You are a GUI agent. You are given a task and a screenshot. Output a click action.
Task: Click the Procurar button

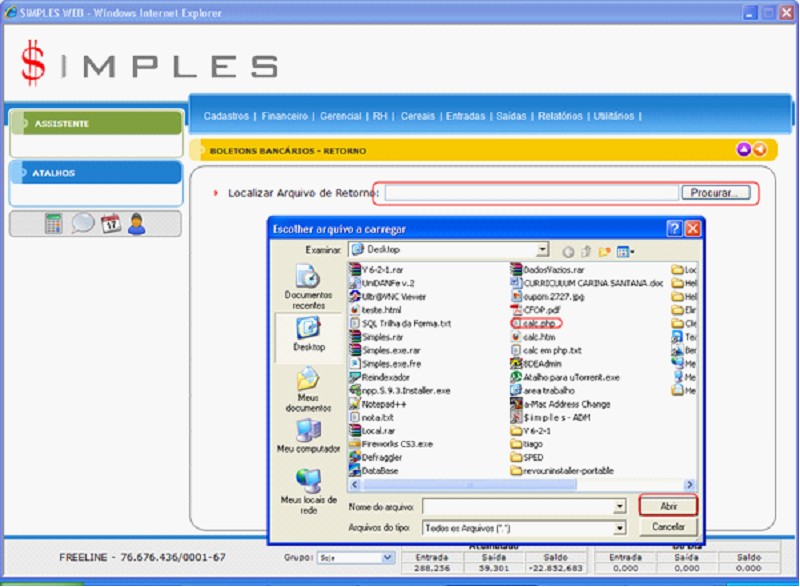(716, 193)
